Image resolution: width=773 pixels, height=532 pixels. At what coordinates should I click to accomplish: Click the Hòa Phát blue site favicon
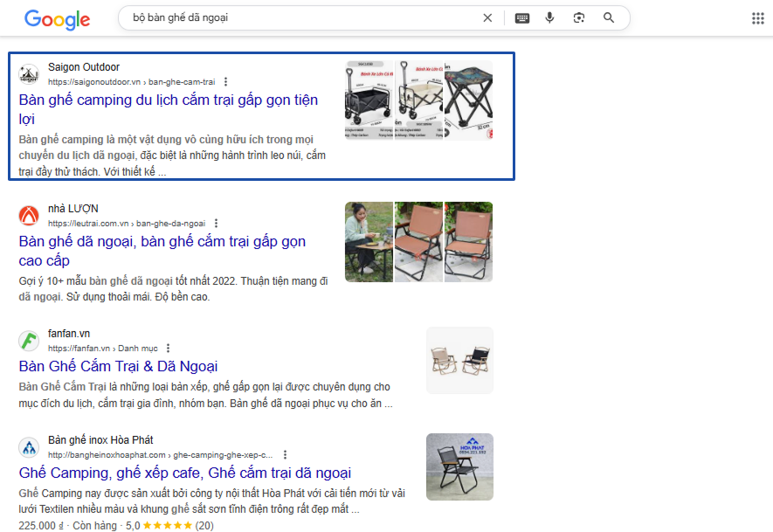[x=29, y=447]
